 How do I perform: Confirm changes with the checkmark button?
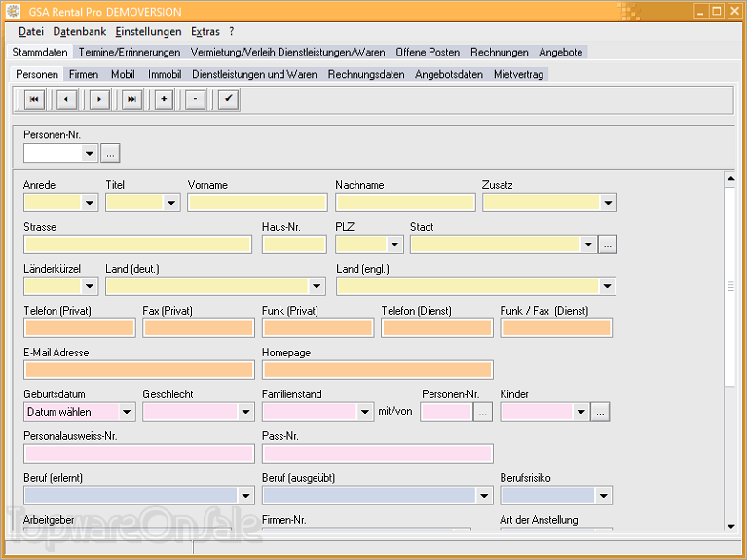point(229,99)
